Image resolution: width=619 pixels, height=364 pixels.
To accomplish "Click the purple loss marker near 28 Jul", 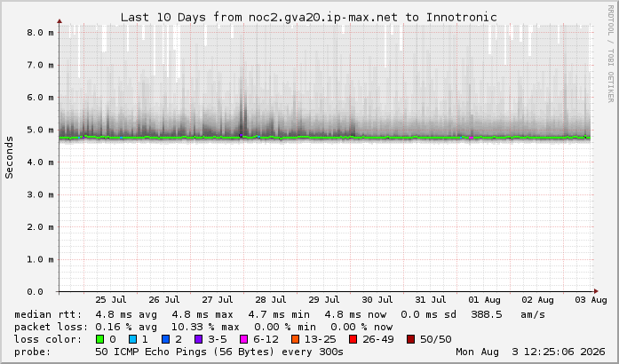I will tap(241, 136).
